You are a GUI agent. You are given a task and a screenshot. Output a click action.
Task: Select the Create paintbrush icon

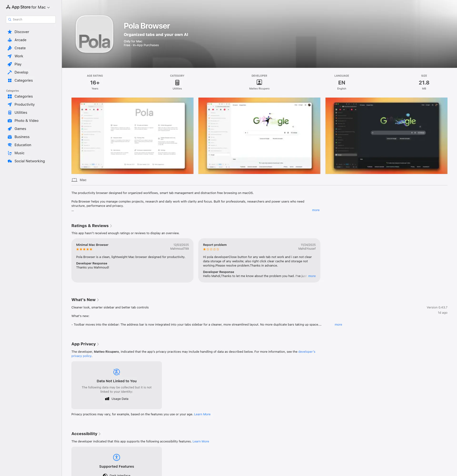[10, 48]
